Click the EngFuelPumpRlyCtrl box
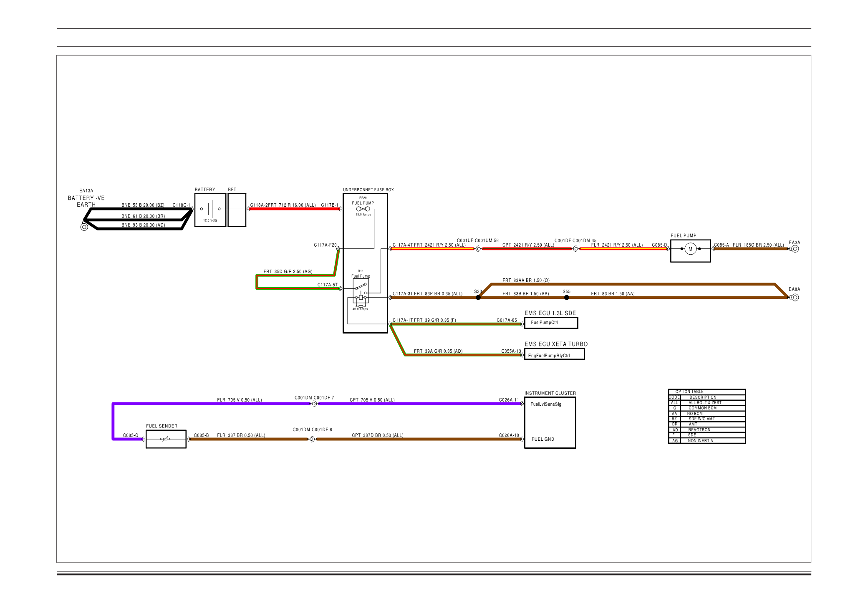 click(x=554, y=354)
